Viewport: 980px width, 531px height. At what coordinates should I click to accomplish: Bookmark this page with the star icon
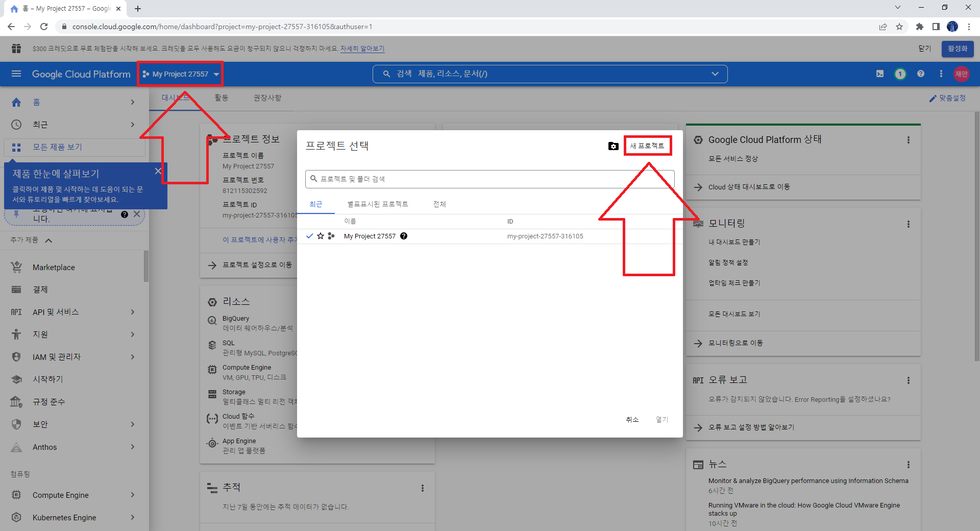(899, 27)
